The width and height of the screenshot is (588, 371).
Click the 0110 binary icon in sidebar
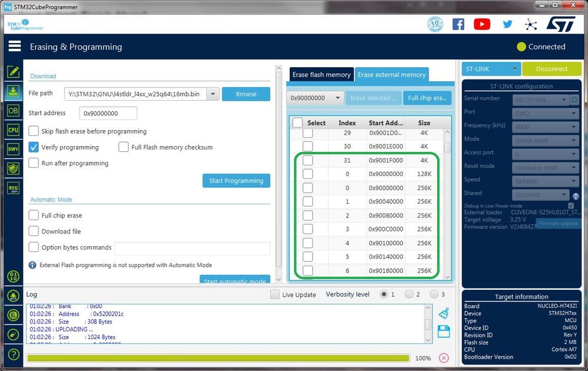tap(14, 276)
